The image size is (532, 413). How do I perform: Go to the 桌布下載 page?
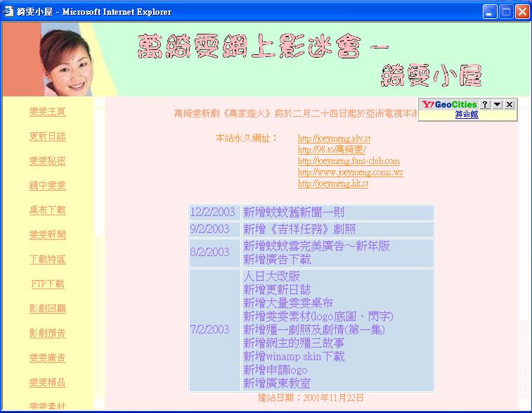pos(48,210)
